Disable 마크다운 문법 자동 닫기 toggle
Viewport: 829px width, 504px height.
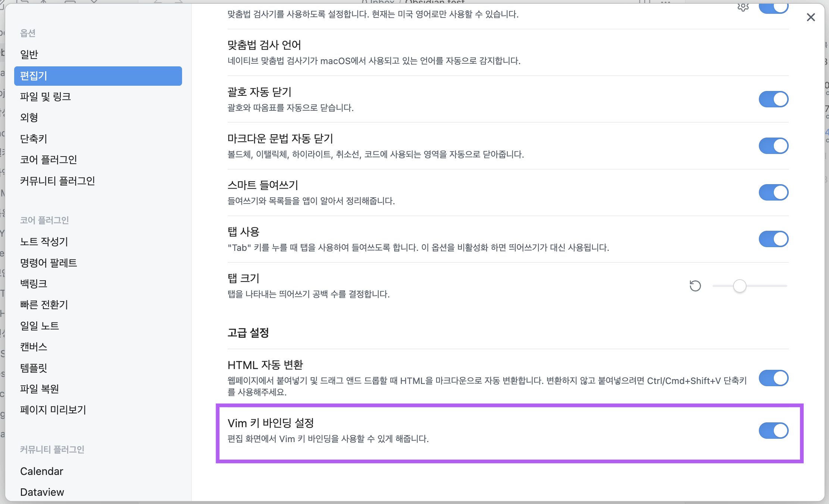point(773,146)
